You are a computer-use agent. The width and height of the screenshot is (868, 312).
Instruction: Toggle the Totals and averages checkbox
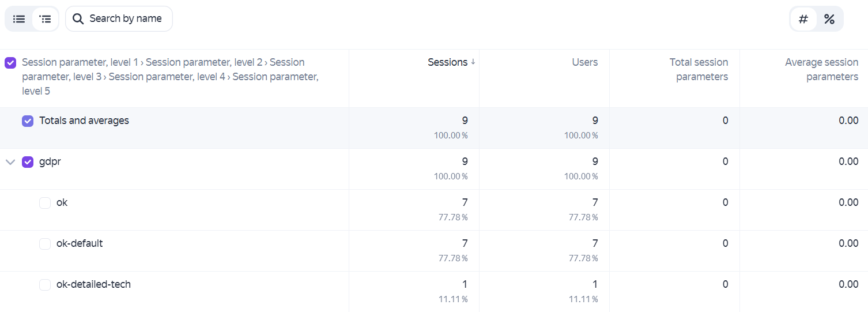click(x=28, y=121)
